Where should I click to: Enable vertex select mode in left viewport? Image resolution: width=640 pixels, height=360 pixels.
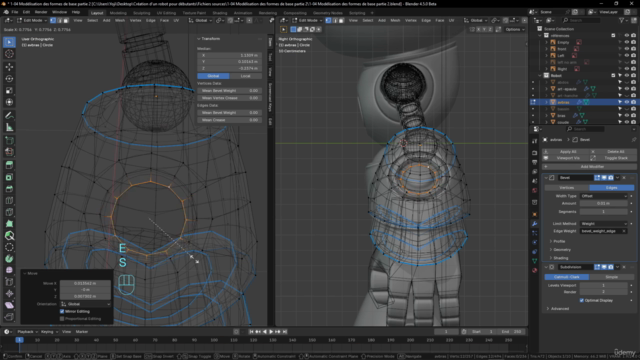pyautogui.click(x=53, y=20)
